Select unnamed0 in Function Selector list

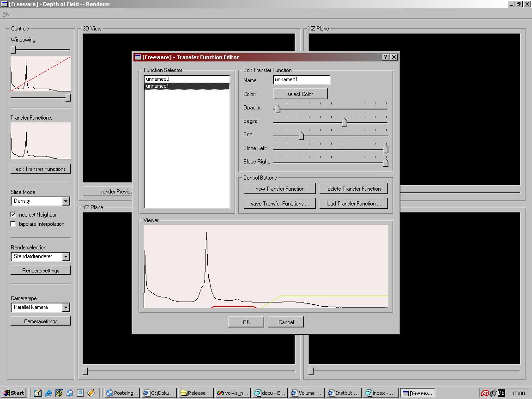[x=158, y=79]
